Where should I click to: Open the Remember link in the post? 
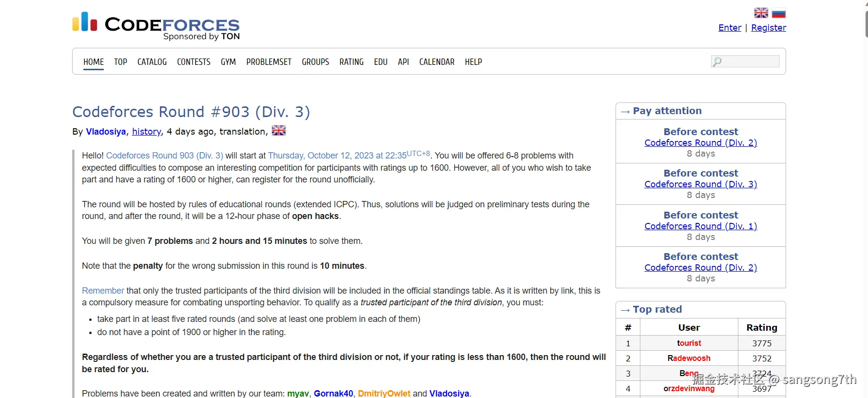[x=103, y=291]
